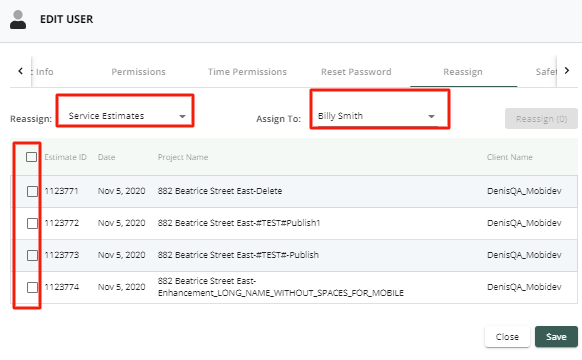The image size is (582, 360).
Task: Click the green Save button
Action: [556, 337]
